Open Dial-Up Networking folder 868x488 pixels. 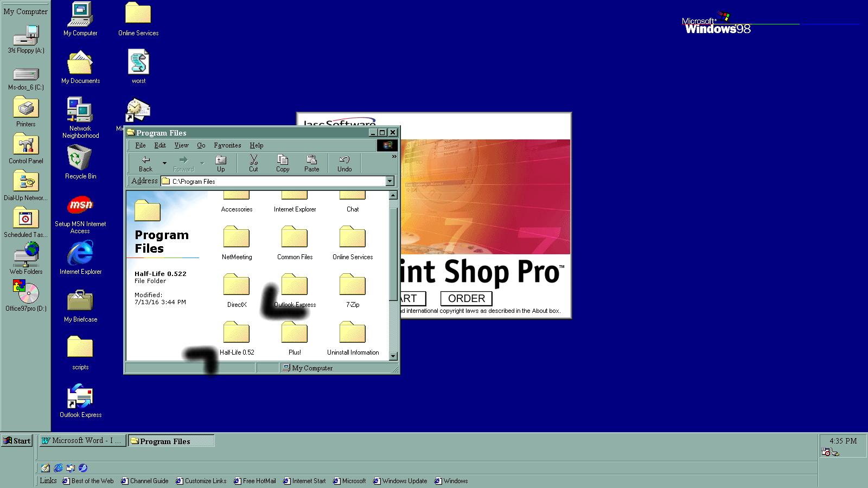(26, 186)
